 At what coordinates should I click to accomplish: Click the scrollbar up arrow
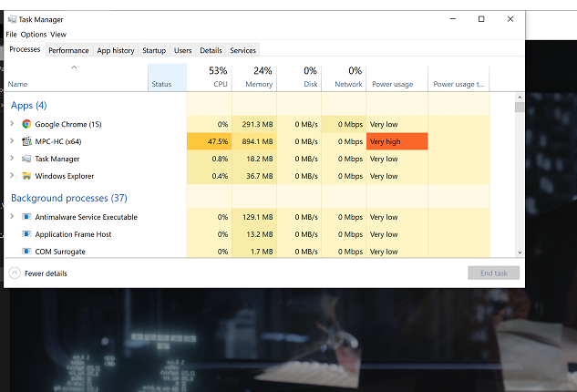tap(520, 98)
